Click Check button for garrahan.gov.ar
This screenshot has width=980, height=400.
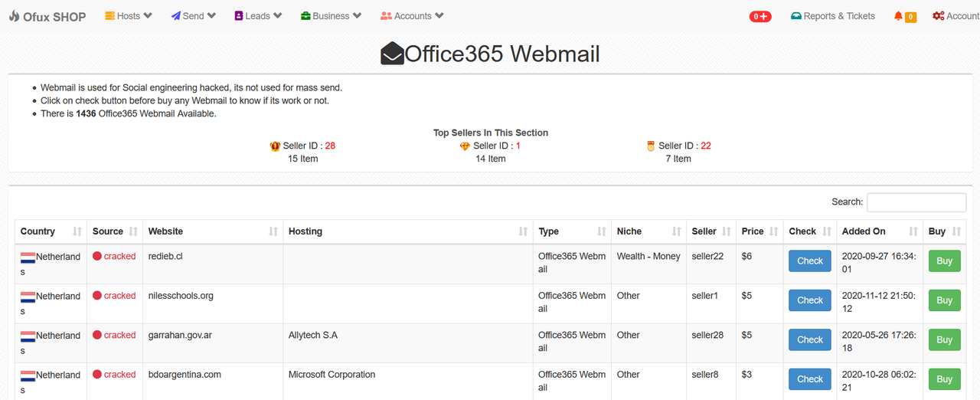tap(810, 339)
